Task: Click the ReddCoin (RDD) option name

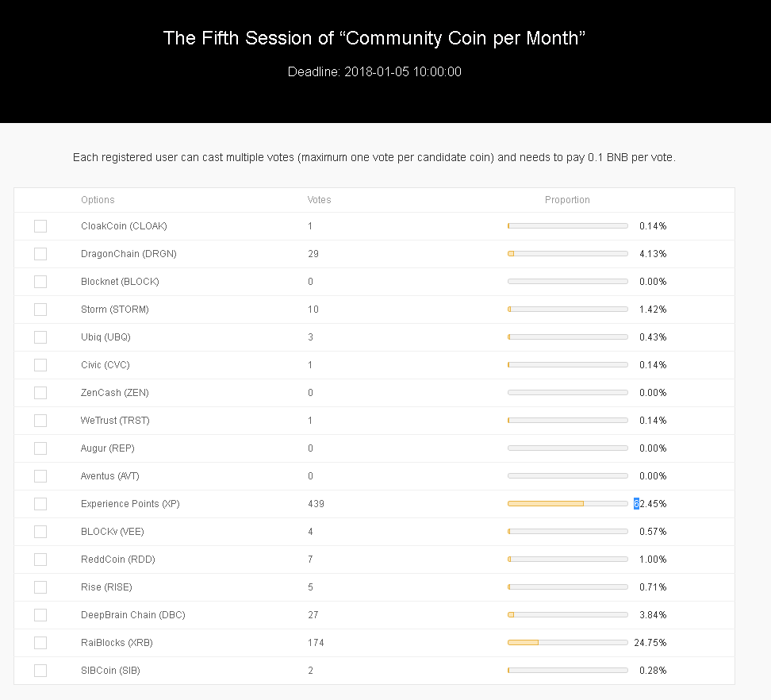Action: coord(119,560)
